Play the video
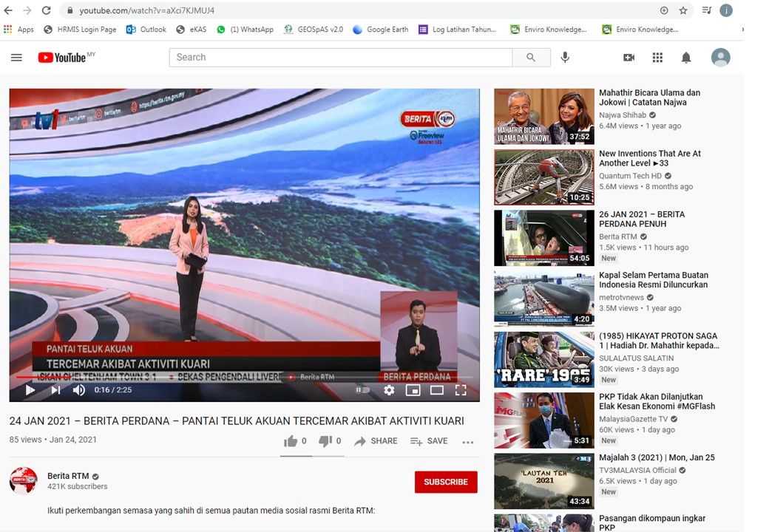Screen dimensions: 769x532 [30, 390]
